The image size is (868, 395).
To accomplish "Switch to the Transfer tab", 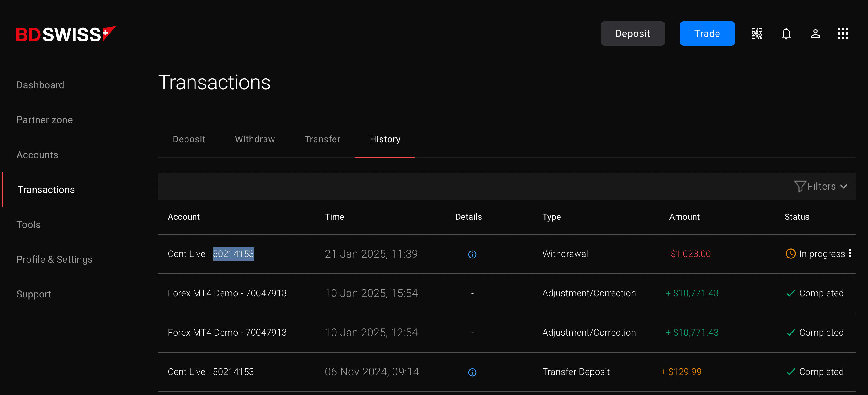I will point(322,139).
